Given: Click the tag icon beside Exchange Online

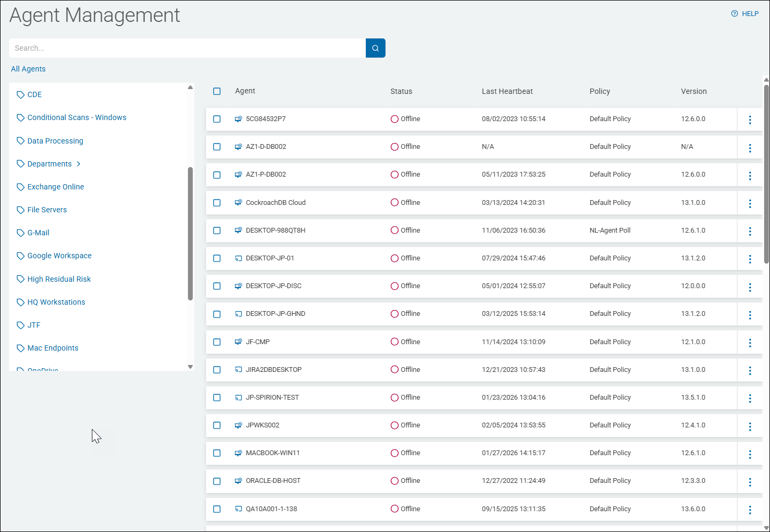Looking at the screenshot, I should click(x=21, y=187).
